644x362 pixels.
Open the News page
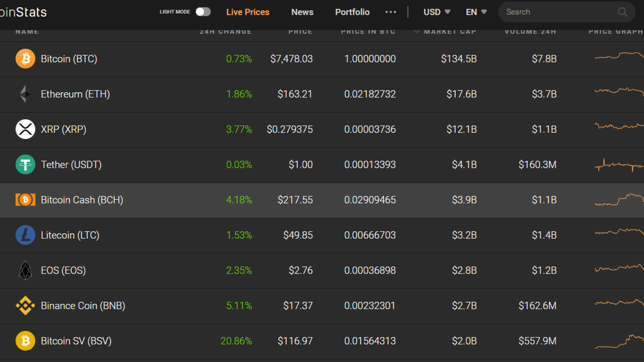(x=302, y=12)
